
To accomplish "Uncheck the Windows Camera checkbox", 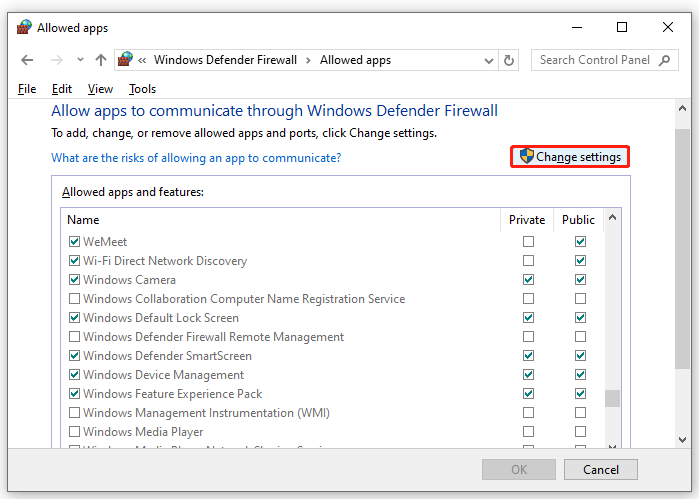I will (74, 280).
